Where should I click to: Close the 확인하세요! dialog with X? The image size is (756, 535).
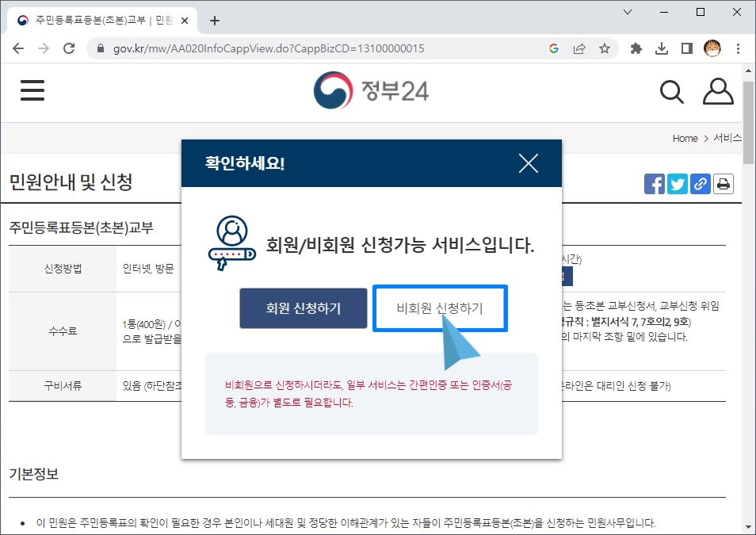(x=529, y=163)
